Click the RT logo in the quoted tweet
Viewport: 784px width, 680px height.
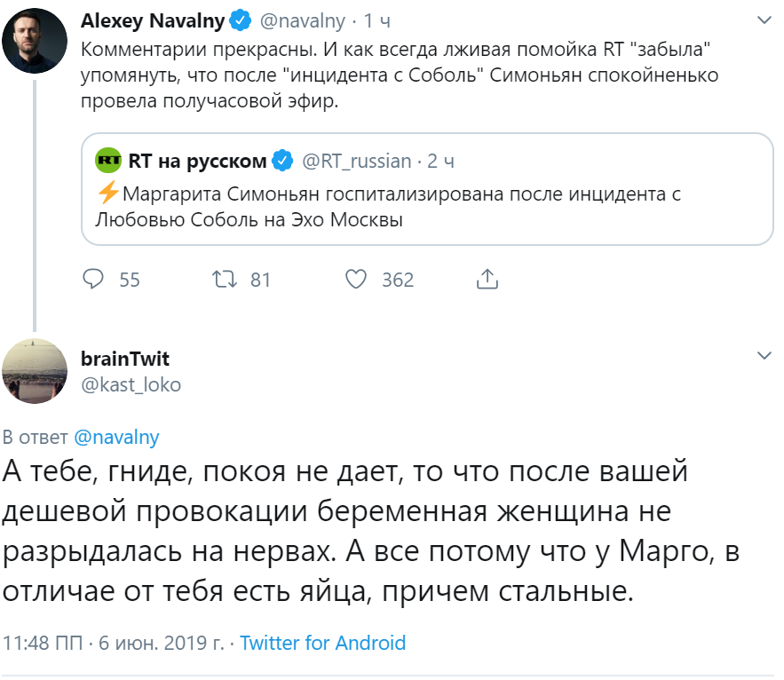tap(109, 161)
